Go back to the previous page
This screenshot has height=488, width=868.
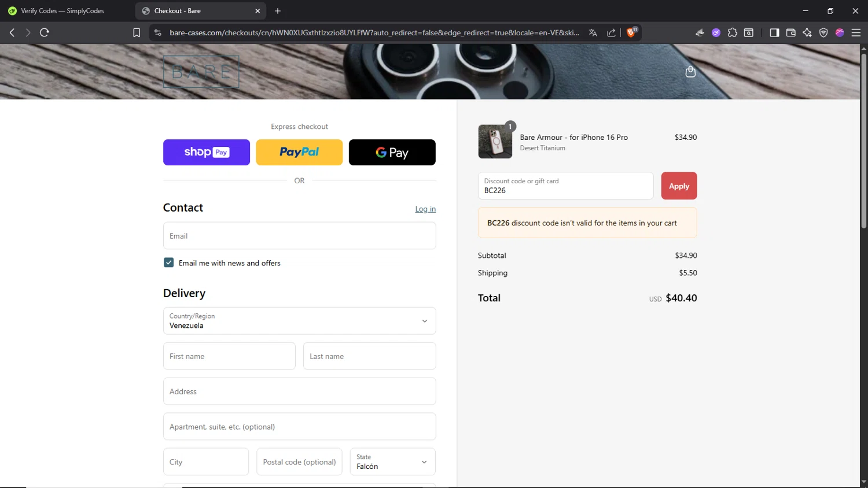12,32
